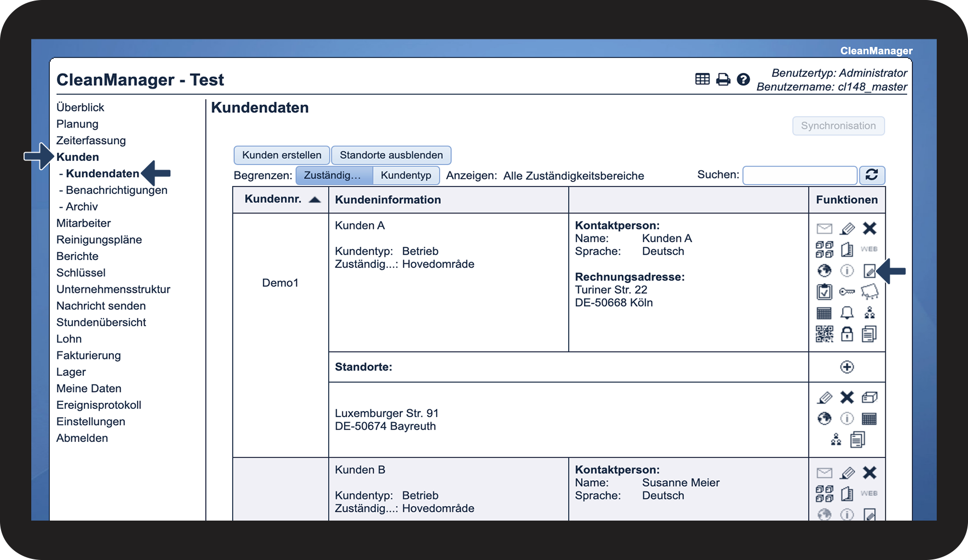Open calendar icon for Luxemburger Str. location
Viewport: 968px width, 560px height.
pos(869,419)
